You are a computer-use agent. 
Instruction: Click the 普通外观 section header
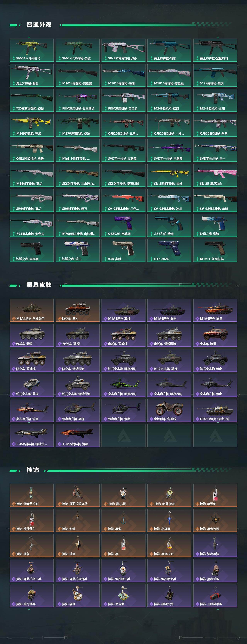(39, 25)
